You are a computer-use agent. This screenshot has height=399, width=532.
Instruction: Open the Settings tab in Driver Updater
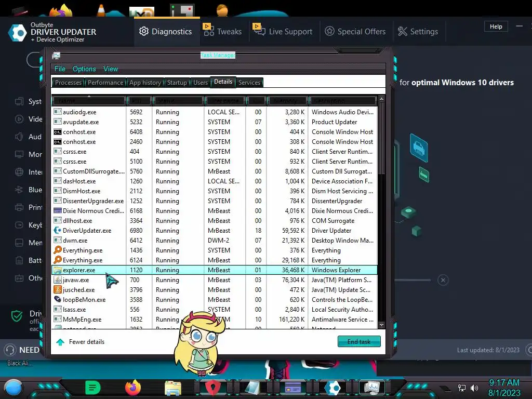pos(418,32)
